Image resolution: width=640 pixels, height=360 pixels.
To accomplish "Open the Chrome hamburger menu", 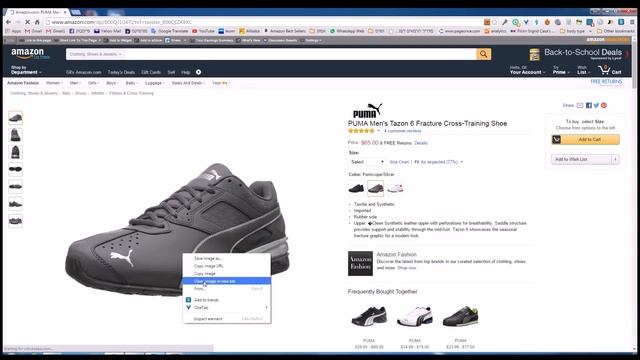I will pyautogui.click(x=632, y=22).
